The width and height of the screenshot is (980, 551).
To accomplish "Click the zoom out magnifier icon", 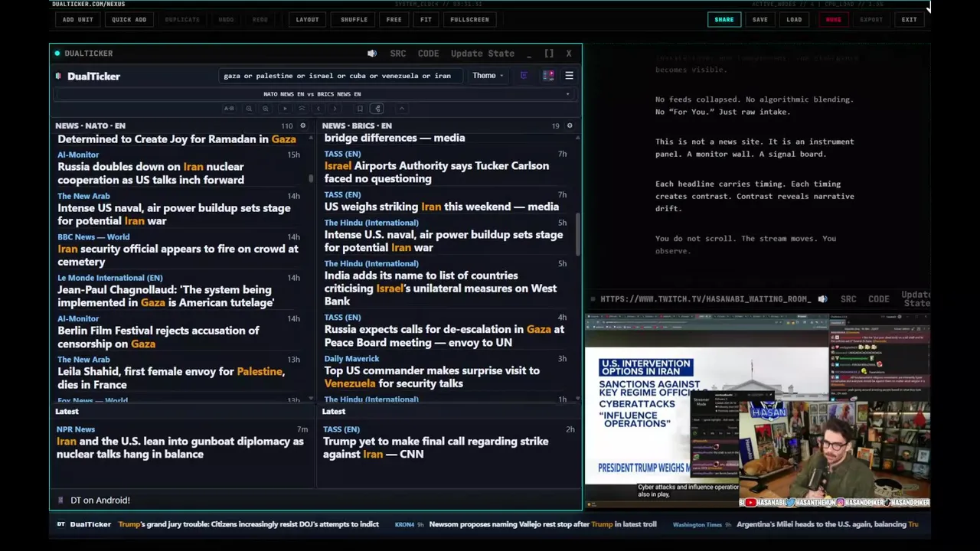I will pos(249,109).
